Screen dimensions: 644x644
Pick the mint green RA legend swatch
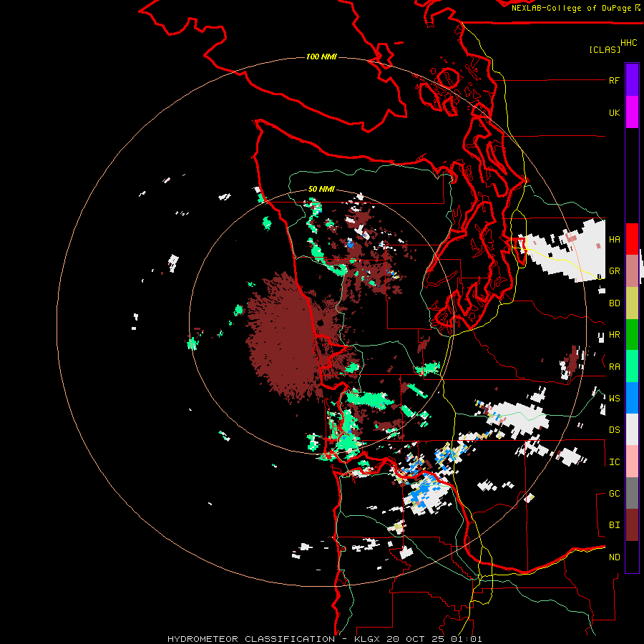tap(632, 366)
